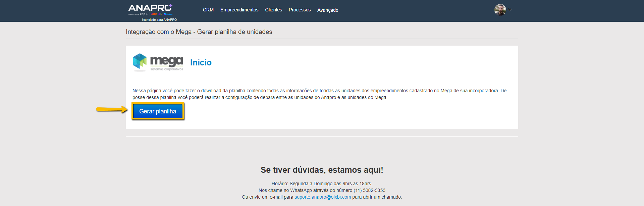Open the Processos menu

300,10
